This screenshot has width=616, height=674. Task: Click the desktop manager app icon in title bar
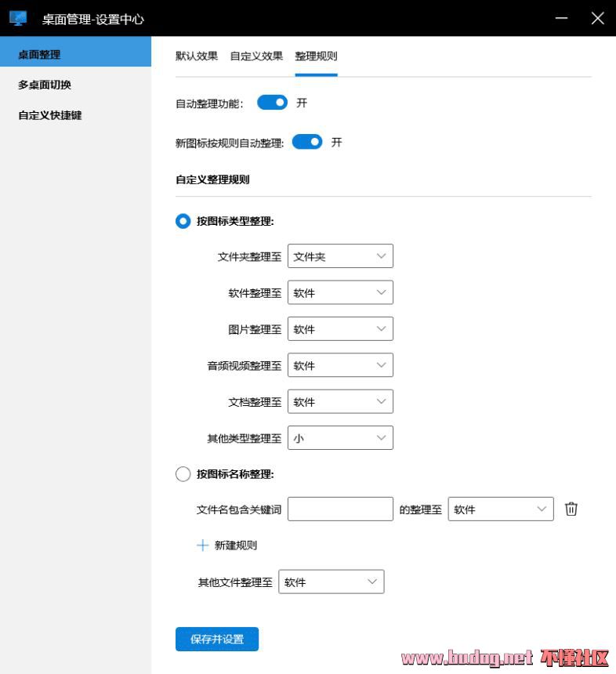tap(18, 18)
